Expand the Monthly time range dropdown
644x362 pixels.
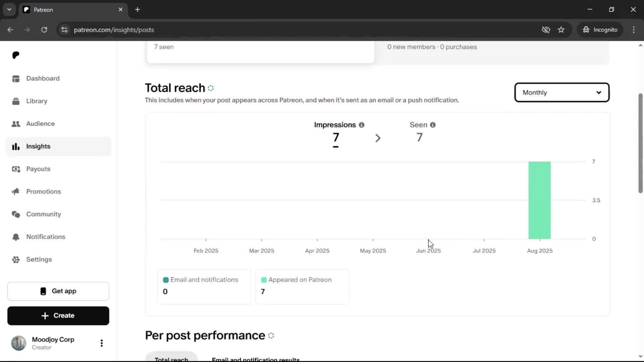[562, 93]
